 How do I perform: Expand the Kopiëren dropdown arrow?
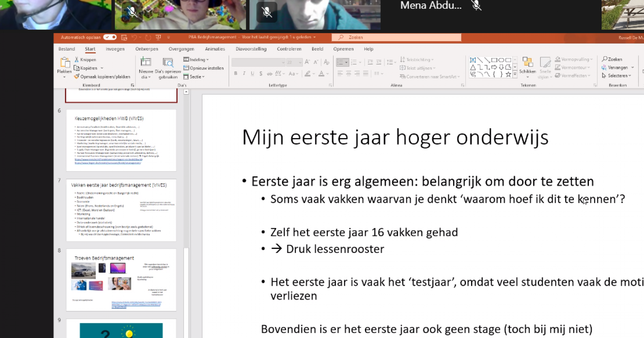pos(102,68)
